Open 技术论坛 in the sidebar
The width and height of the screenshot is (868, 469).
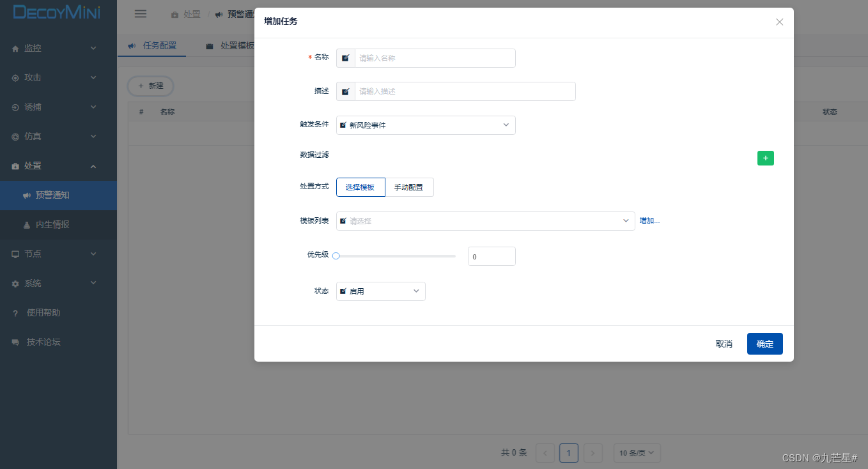58,342
